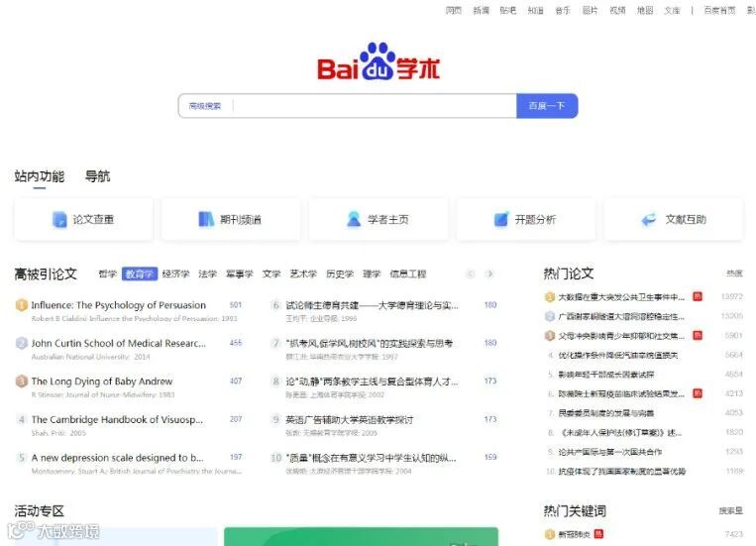Open The Long Dying of Baby Andrew

point(102,382)
